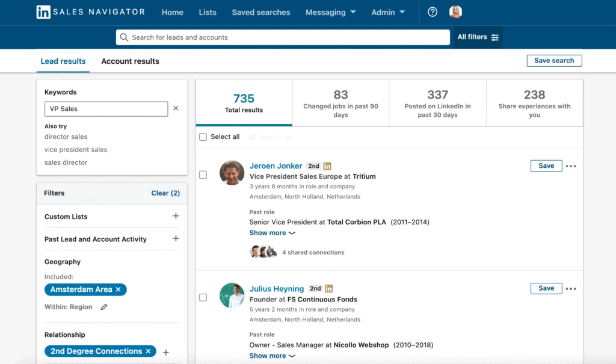Open more options for Julius Heyning

coord(571,289)
